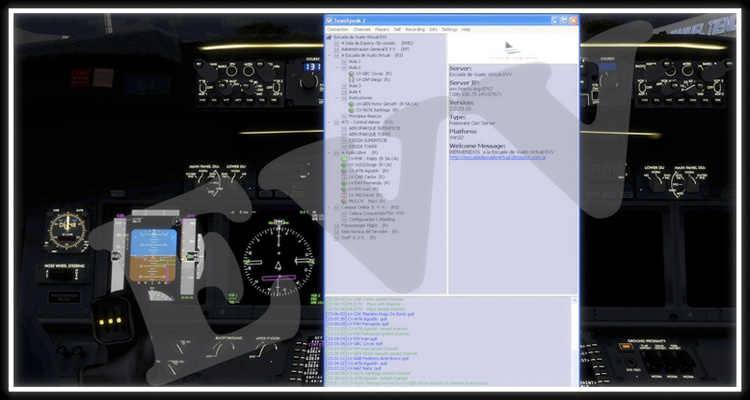Select the Principios Basicos channel
Screen dimensions: 750x400
pyautogui.click(x=364, y=116)
